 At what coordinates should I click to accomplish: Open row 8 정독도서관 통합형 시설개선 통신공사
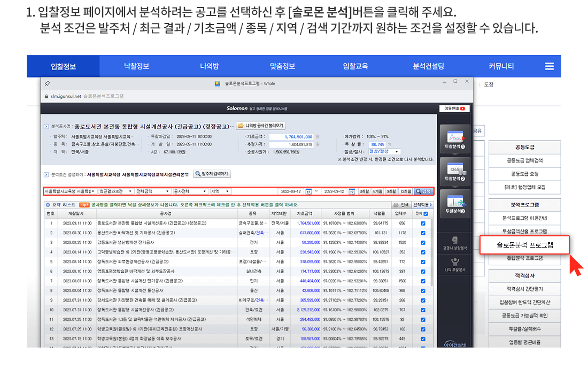click(131, 291)
